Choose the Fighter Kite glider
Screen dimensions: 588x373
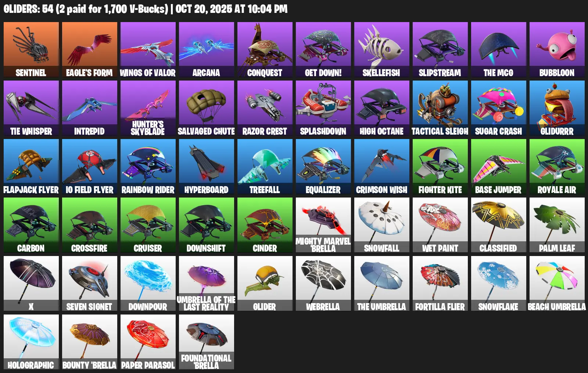[x=440, y=166]
